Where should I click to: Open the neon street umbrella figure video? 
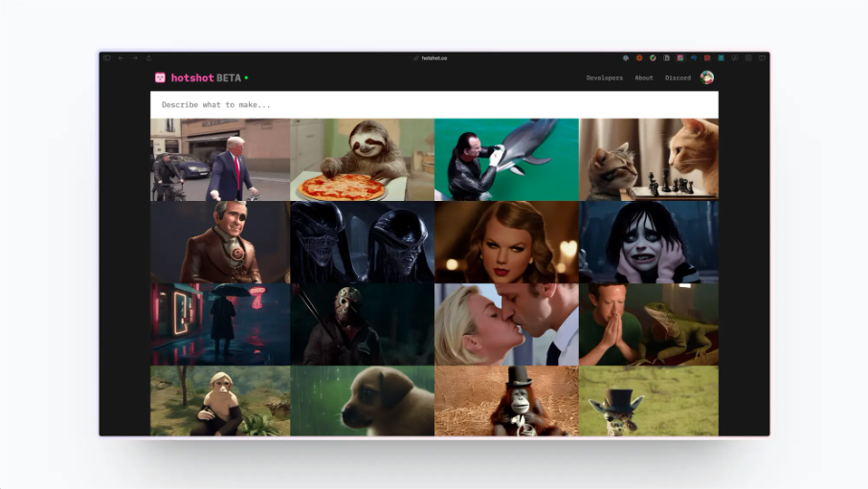(220, 324)
